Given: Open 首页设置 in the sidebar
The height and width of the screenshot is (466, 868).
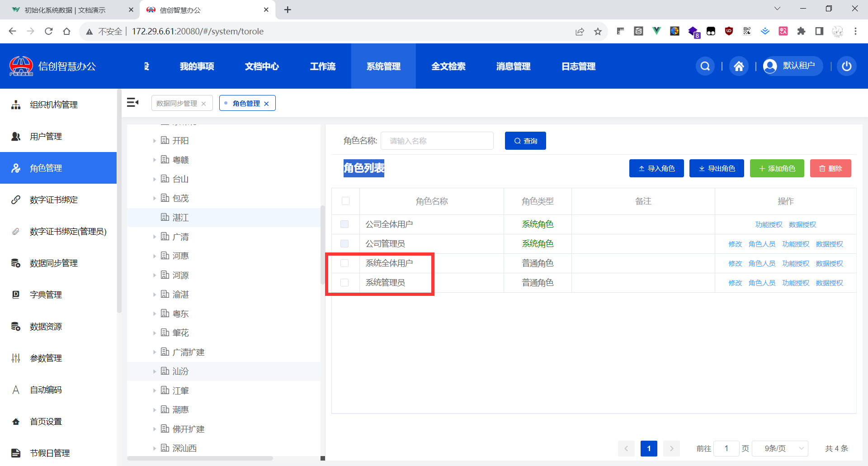Looking at the screenshot, I should pyautogui.click(x=58, y=421).
